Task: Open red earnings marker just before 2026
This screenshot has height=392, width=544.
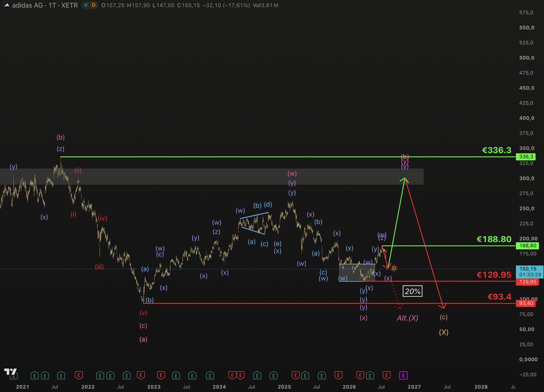Action: (x=338, y=375)
